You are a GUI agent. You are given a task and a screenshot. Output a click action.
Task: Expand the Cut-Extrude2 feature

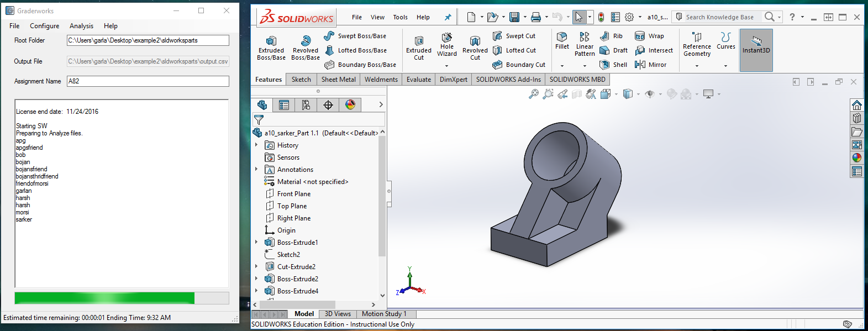[256, 267]
